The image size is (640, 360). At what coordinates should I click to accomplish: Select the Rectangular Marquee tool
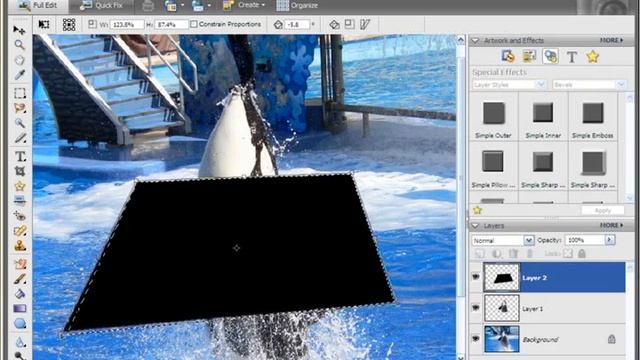point(20,93)
